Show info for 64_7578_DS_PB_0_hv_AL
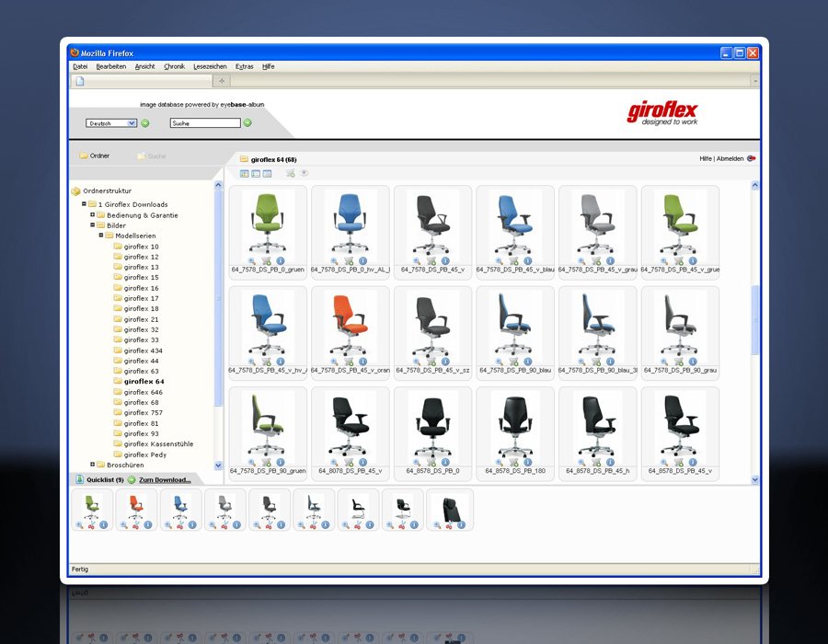828x644 pixels. pos(362,260)
